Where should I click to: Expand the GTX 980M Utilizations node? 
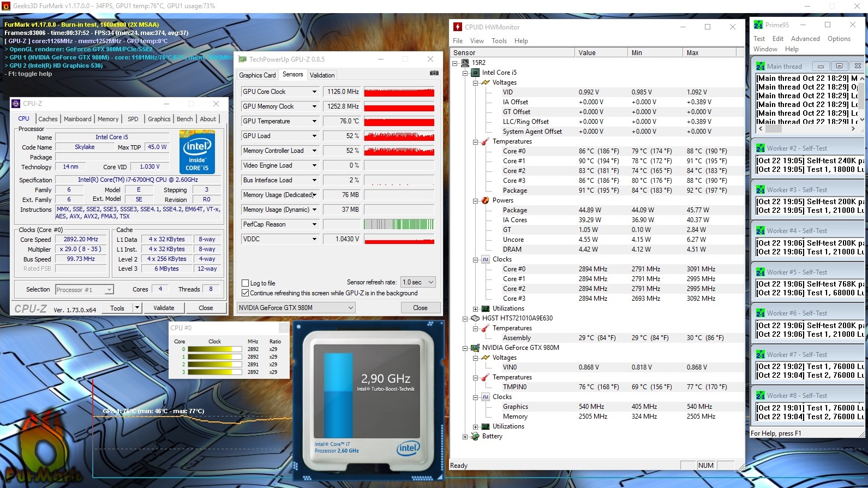click(x=475, y=426)
